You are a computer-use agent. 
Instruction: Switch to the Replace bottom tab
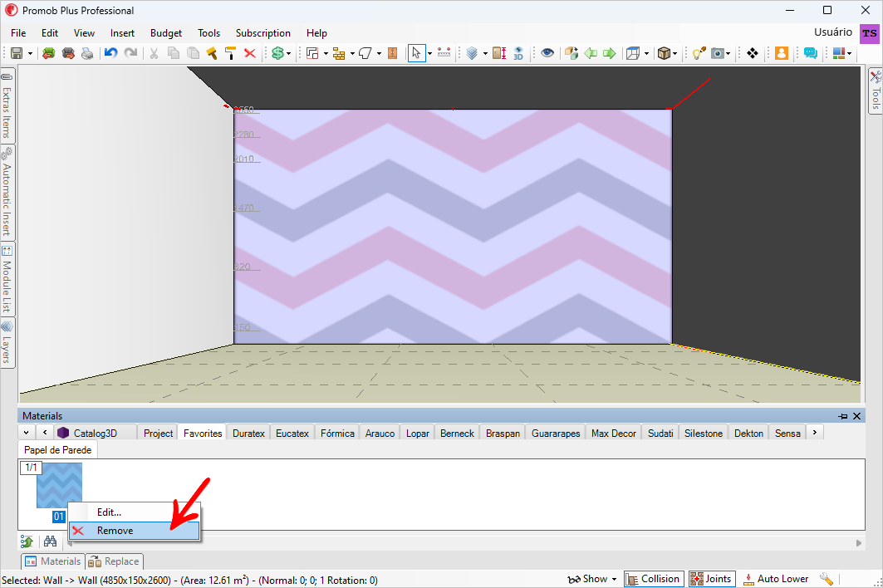(x=115, y=561)
